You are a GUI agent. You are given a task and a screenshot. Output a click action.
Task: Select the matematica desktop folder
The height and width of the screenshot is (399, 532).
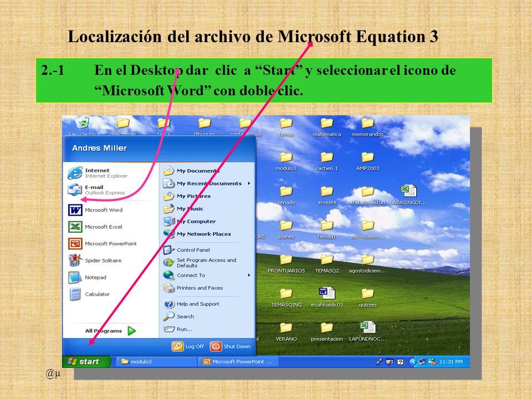[x=327, y=127]
